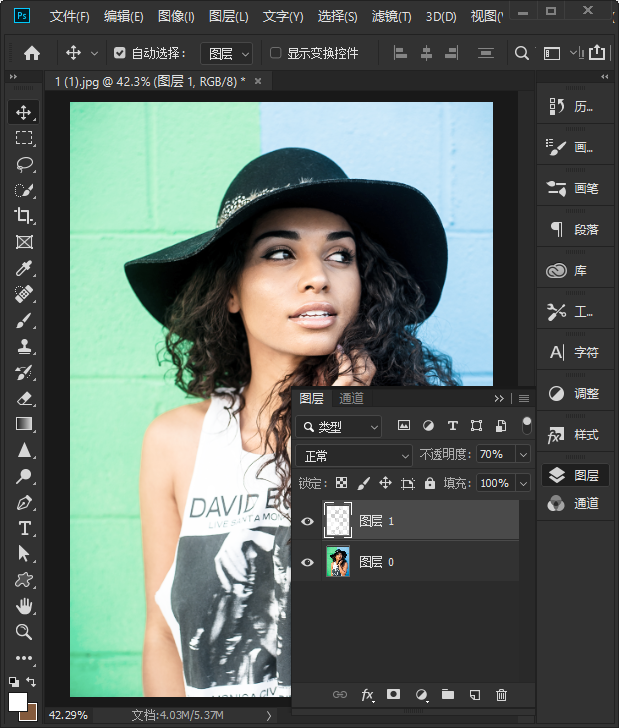This screenshot has height=728, width=619.
Task: Hide 图层 1 using its eye icon
Action: coord(307,521)
